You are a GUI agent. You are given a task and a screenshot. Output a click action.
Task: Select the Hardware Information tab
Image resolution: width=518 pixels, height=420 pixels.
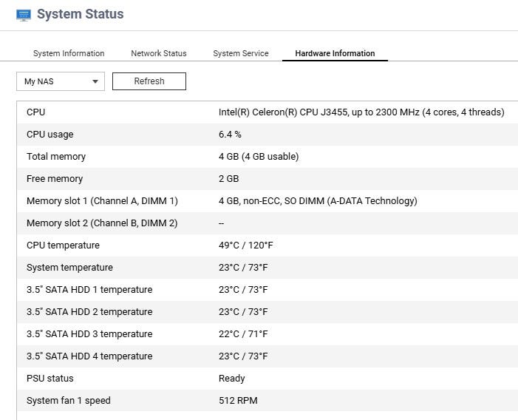(x=335, y=53)
